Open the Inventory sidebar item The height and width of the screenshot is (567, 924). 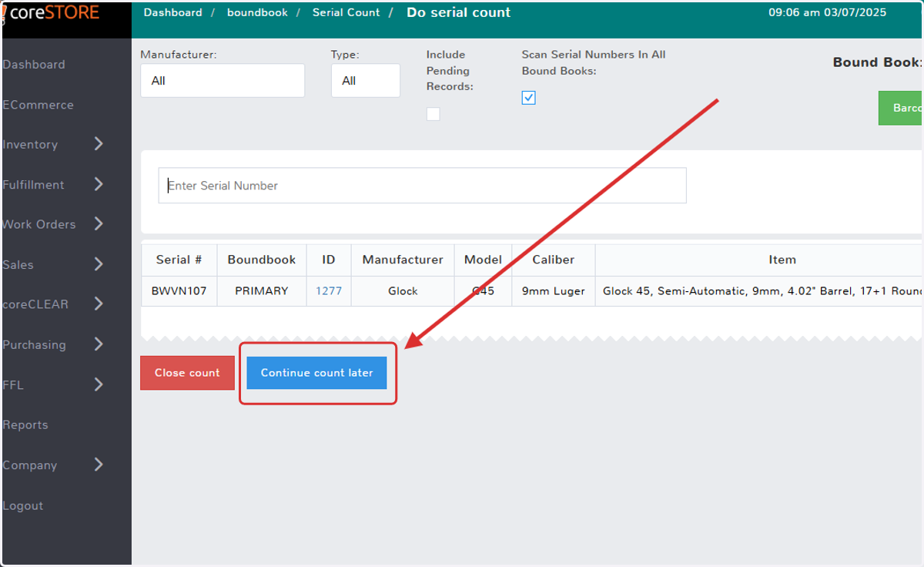30,145
